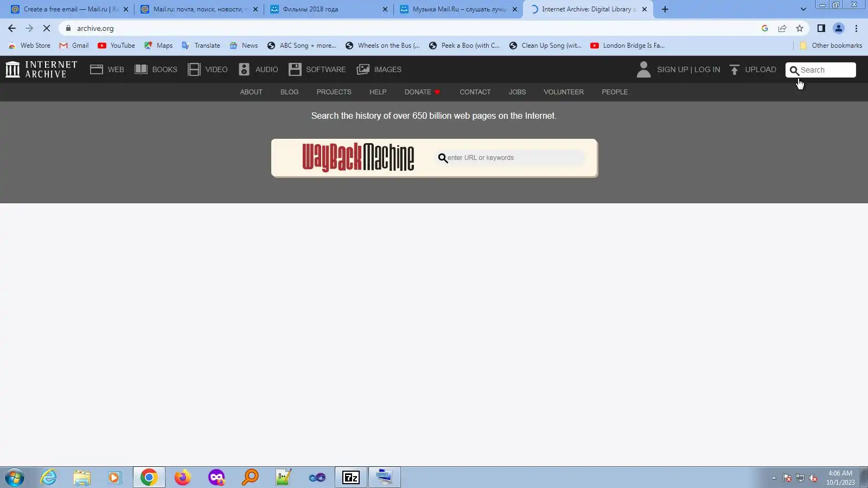Open the PEOPLE page

click(x=615, y=92)
